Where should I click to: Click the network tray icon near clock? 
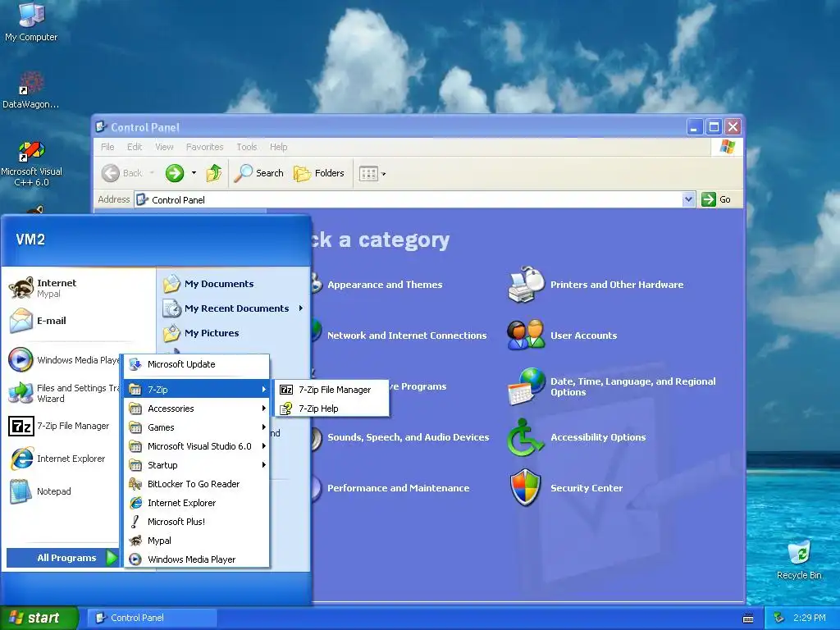[779, 618]
